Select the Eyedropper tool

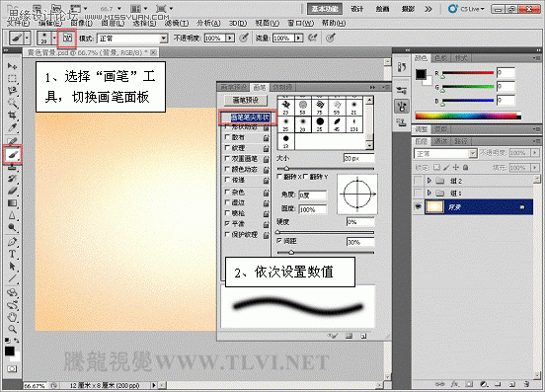coord(12,127)
